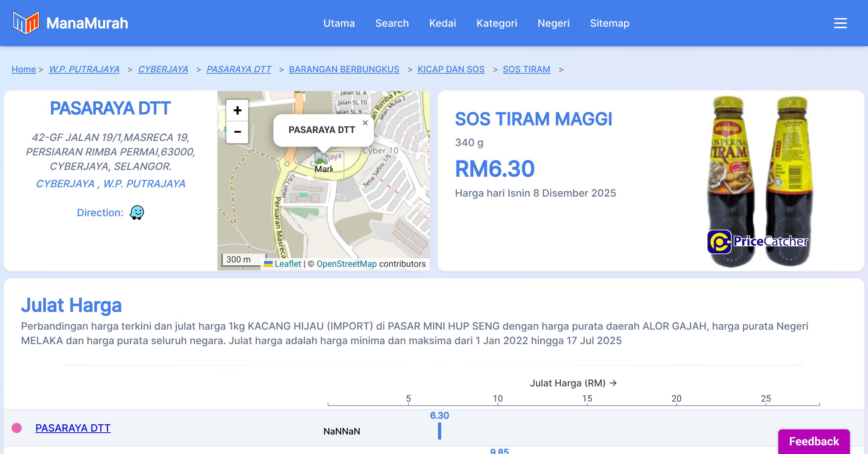The width and height of the screenshot is (868, 454).
Task: Go to the Search page
Action: (x=392, y=23)
